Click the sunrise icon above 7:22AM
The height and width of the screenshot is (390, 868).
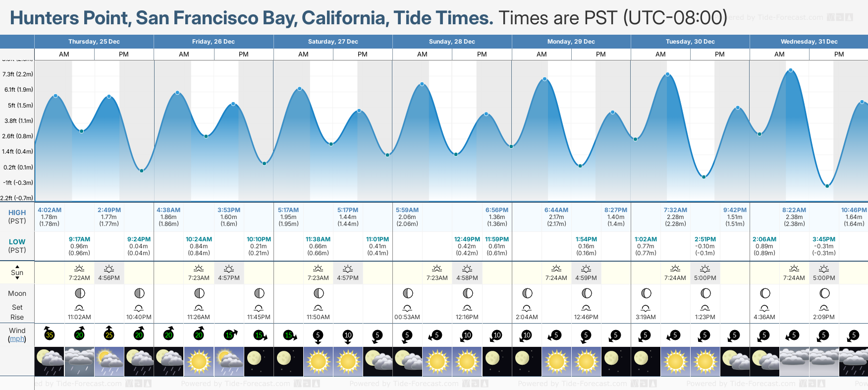tap(79, 269)
